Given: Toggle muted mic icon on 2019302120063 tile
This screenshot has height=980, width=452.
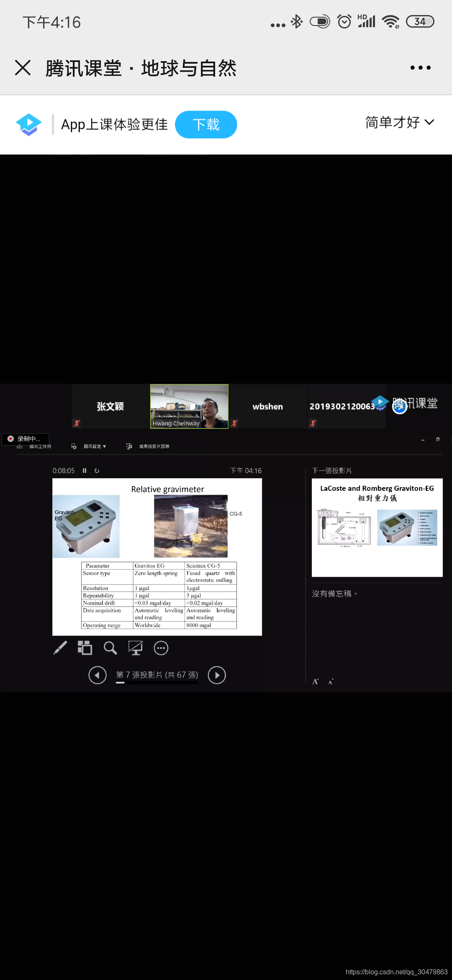Looking at the screenshot, I should click(x=313, y=423).
